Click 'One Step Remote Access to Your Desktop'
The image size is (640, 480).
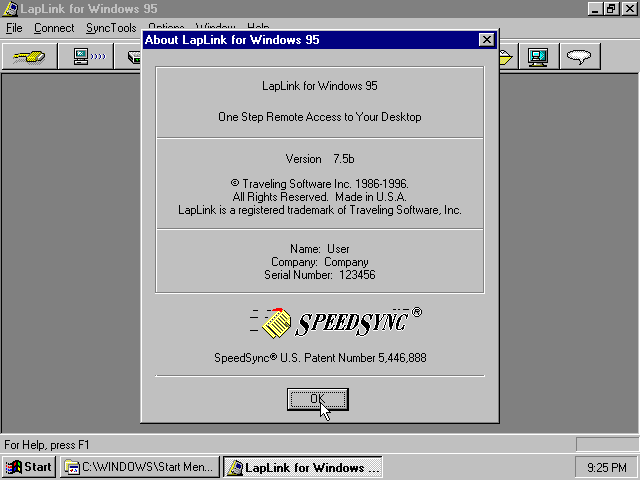click(x=320, y=117)
